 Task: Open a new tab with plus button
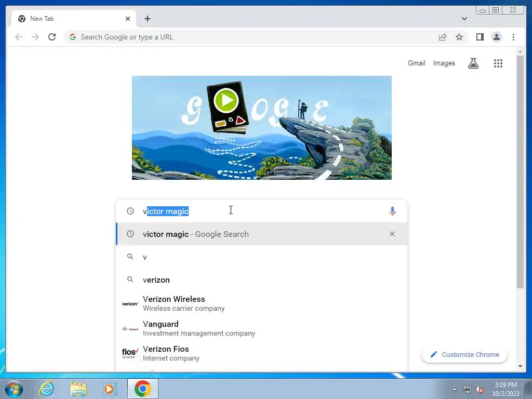click(147, 19)
